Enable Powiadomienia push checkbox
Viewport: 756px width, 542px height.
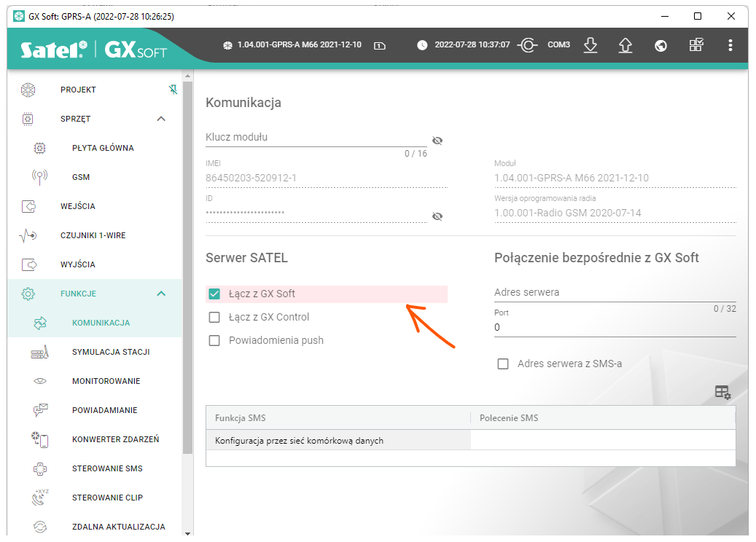pyautogui.click(x=214, y=341)
